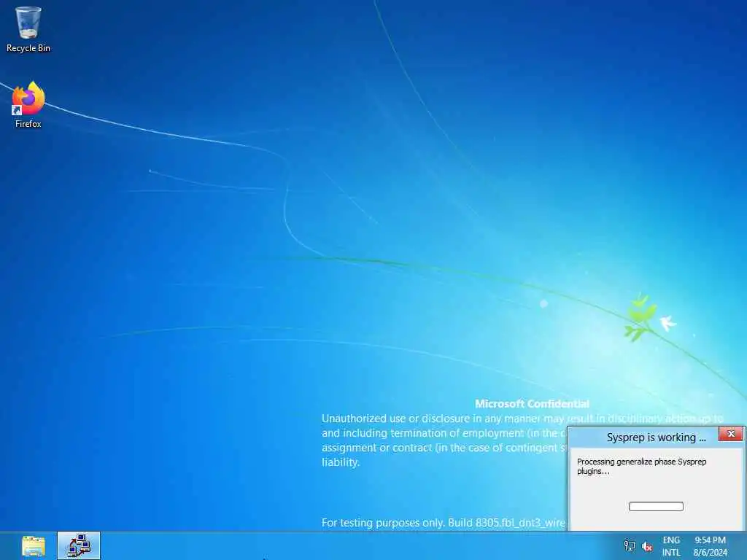
Task: Click "Processing generalize phase Sysprep plugins..." text
Action: tap(641, 466)
